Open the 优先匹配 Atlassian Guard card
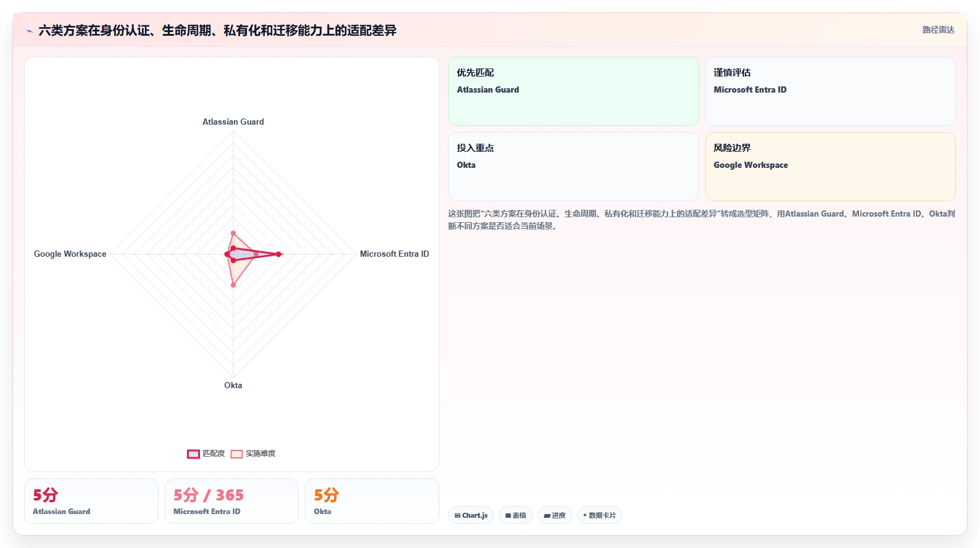The width and height of the screenshot is (980, 548). click(573, 91)
